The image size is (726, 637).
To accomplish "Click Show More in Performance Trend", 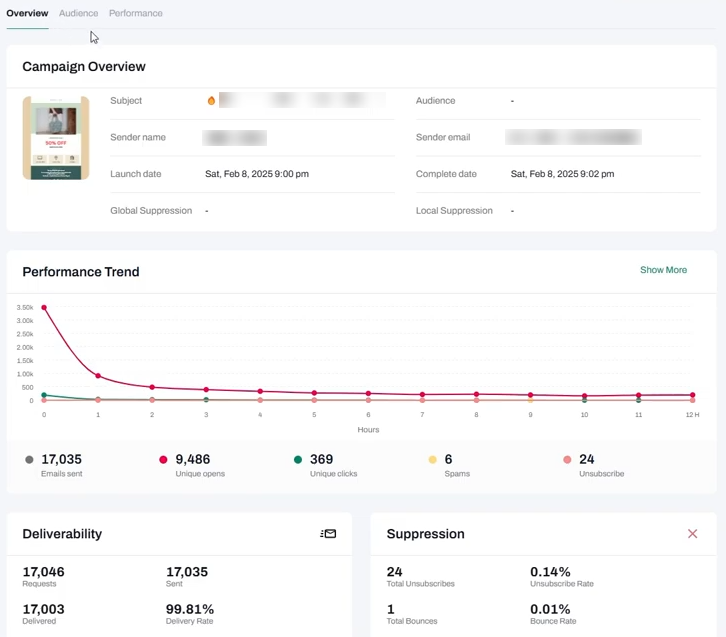I will click(x=663, y=270).
